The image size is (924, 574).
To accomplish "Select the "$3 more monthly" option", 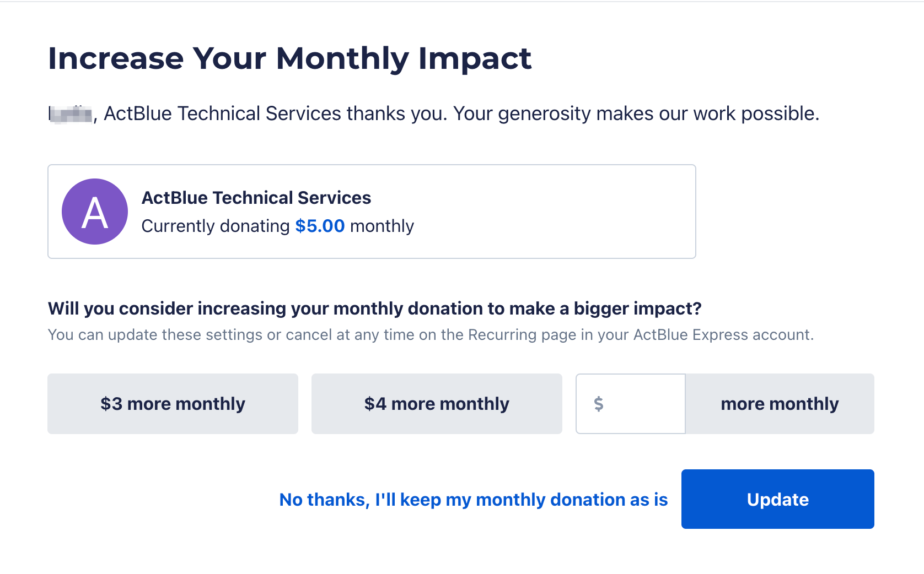I will 173,404.
